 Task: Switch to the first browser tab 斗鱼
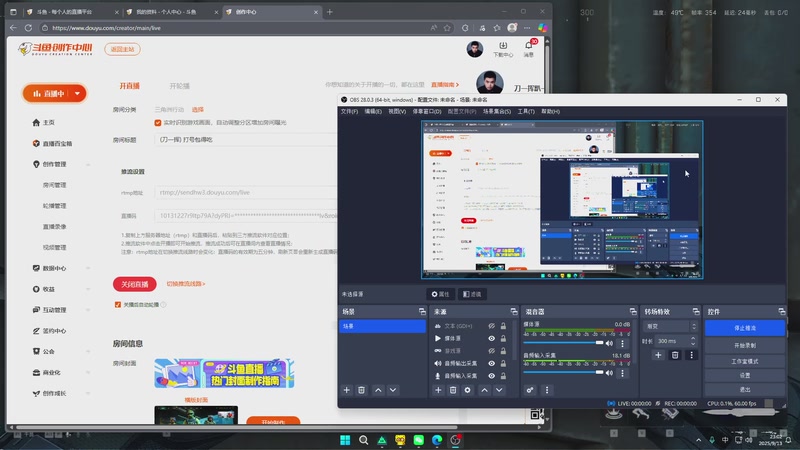coord(70,12)
